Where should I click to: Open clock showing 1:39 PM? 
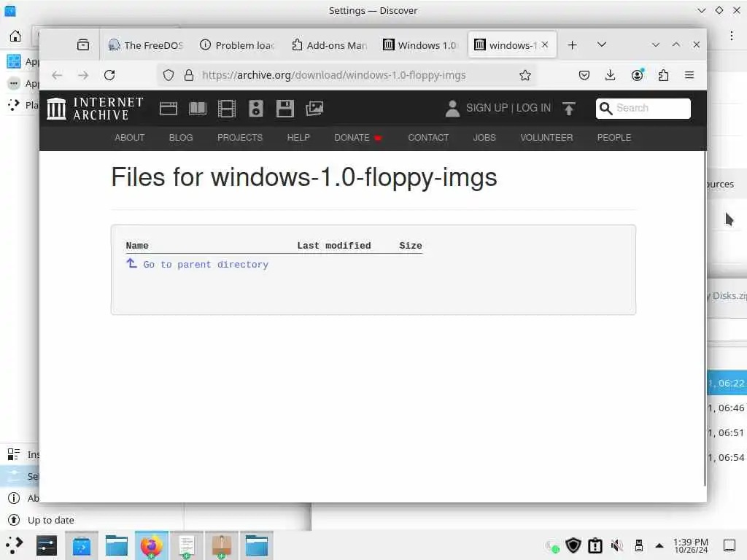pyautogui.click(x=691, y=545)
